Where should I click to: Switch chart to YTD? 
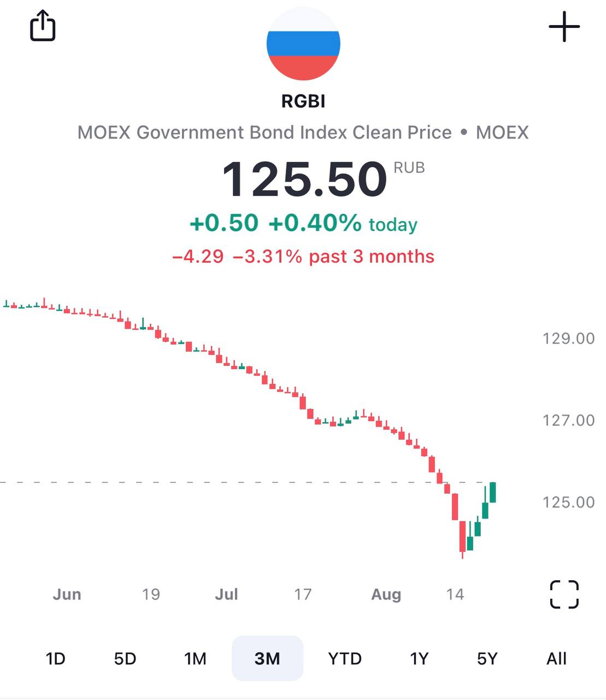click(345, 658)
